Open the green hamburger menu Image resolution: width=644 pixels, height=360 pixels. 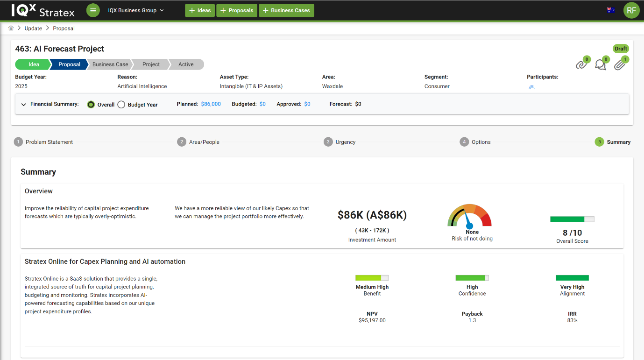93,10
